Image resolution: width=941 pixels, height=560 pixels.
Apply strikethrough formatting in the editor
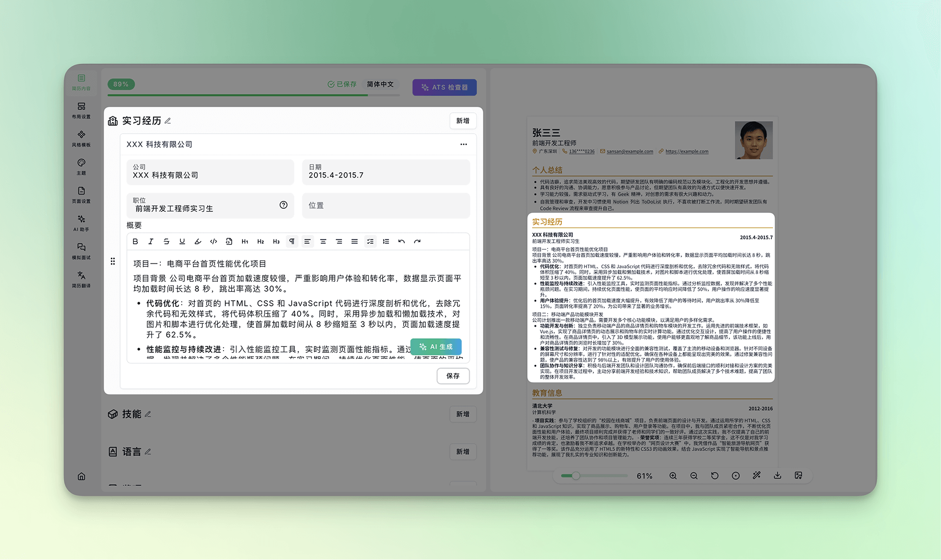(167, 242)
